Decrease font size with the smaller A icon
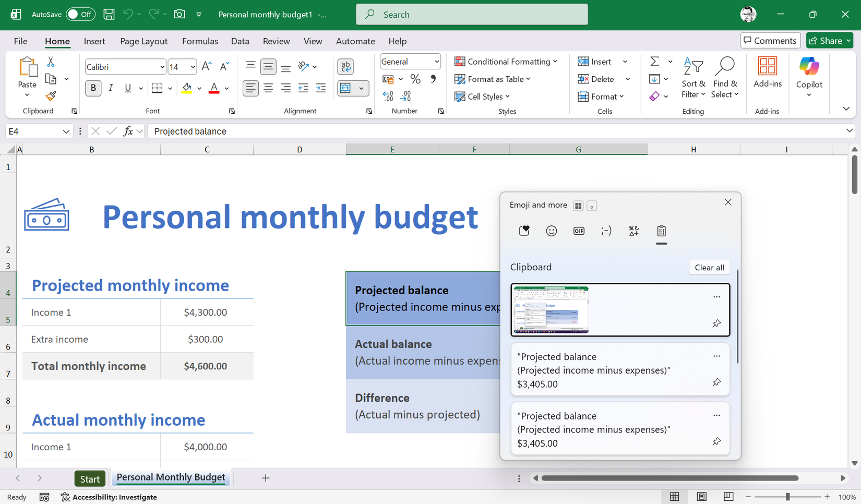The height and width of the screenshot is (504, 861). point(224,66)
